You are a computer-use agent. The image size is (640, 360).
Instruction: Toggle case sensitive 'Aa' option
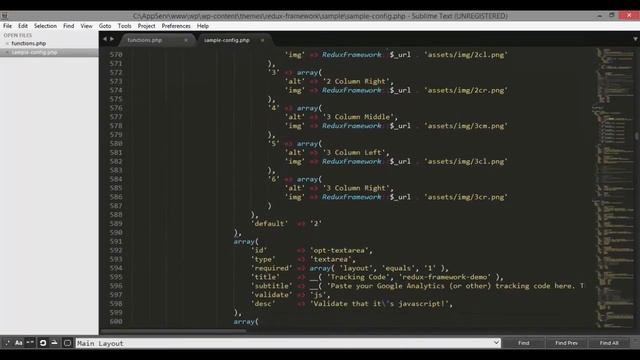[19, 343]
